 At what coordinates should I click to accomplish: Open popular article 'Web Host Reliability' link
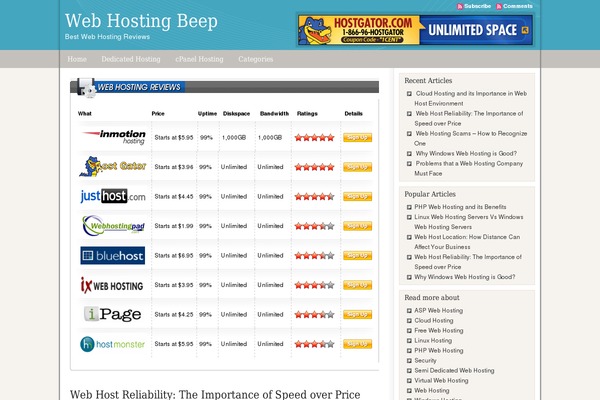(468, 261)
